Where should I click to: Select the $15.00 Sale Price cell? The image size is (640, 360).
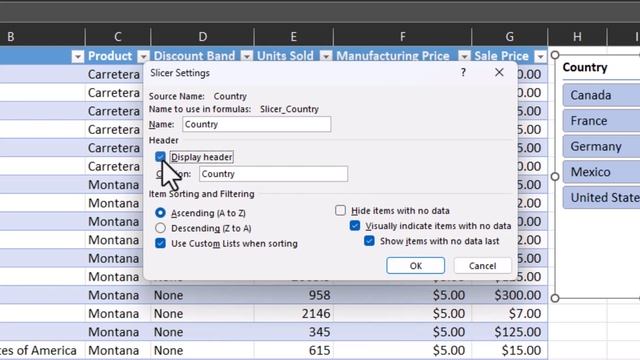(509, 350)
